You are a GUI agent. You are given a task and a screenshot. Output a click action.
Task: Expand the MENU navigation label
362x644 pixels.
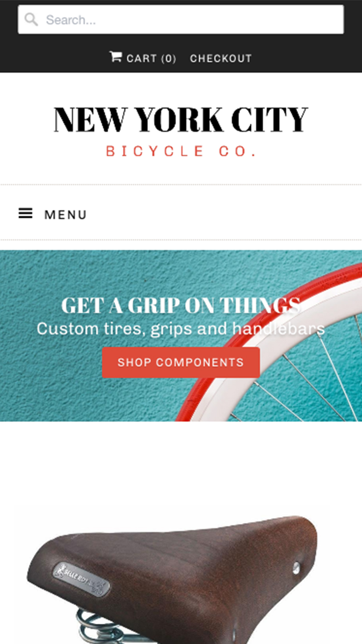coord(66,214)
